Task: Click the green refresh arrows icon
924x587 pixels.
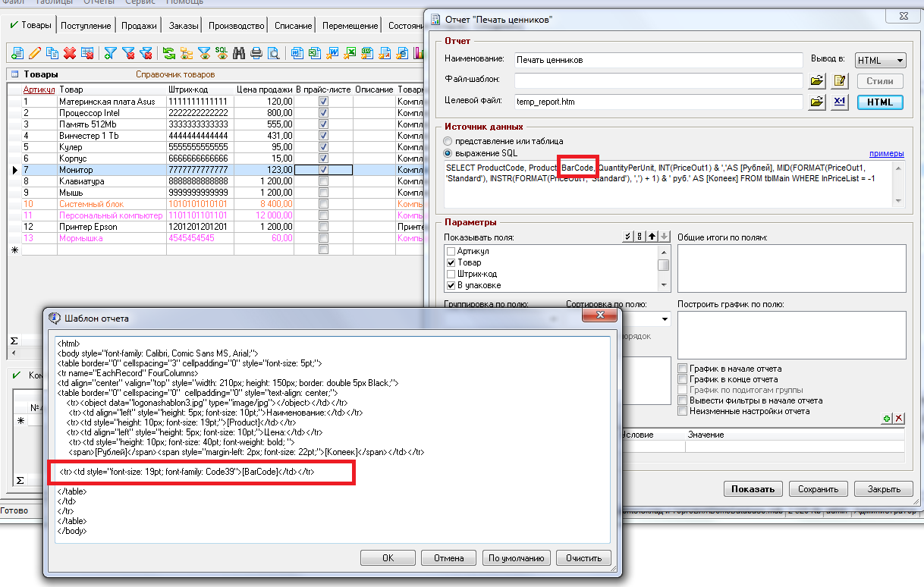Action: 168,53
